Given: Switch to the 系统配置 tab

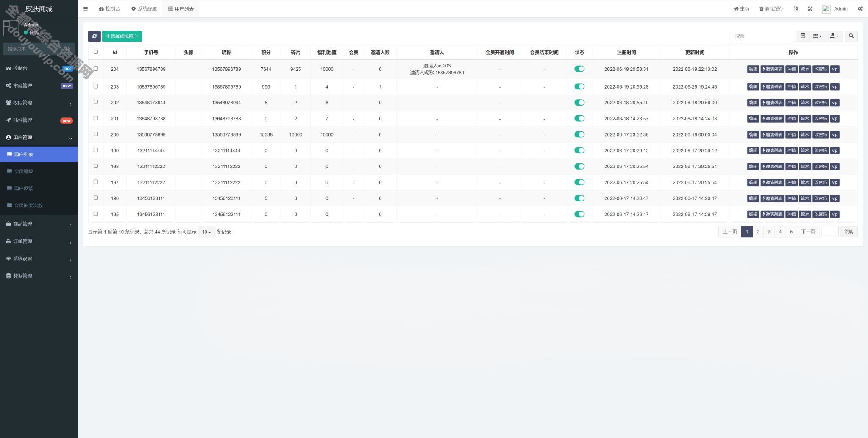Looking at the screenshot, I should (x=144, y=8).
